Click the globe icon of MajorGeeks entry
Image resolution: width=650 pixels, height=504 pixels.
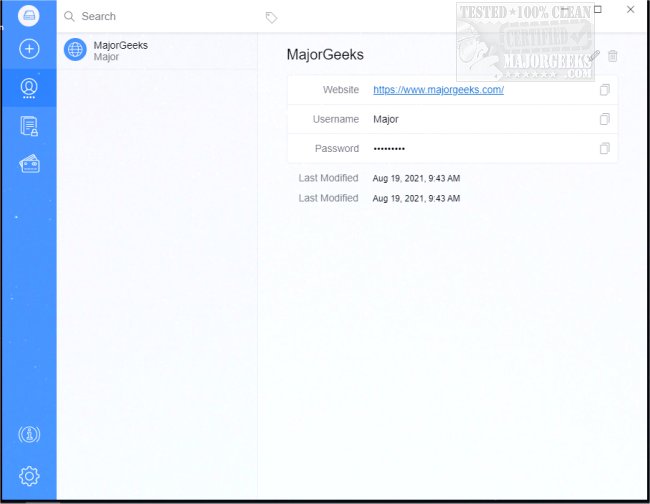pyautogui.click(x=75, y=50)
